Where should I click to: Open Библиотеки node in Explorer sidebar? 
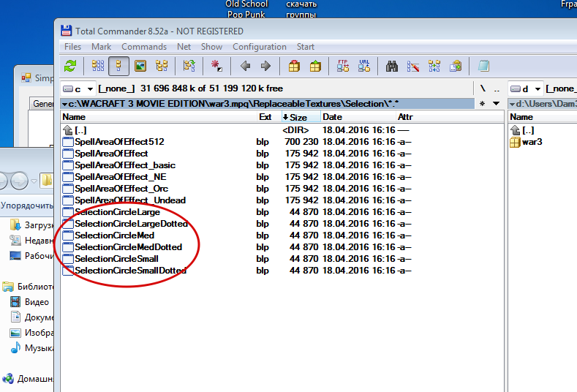(x=28, y=287)
